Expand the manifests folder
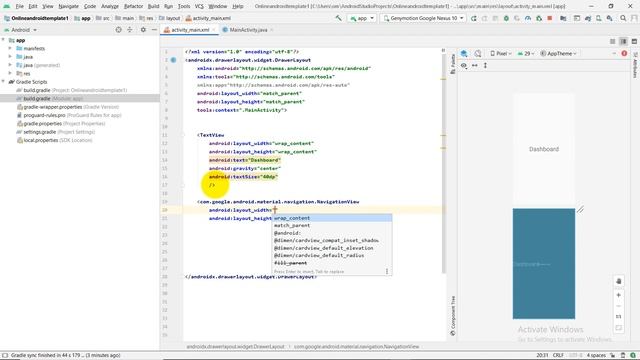This screenshot has width=640, height=360. (10, 49)
